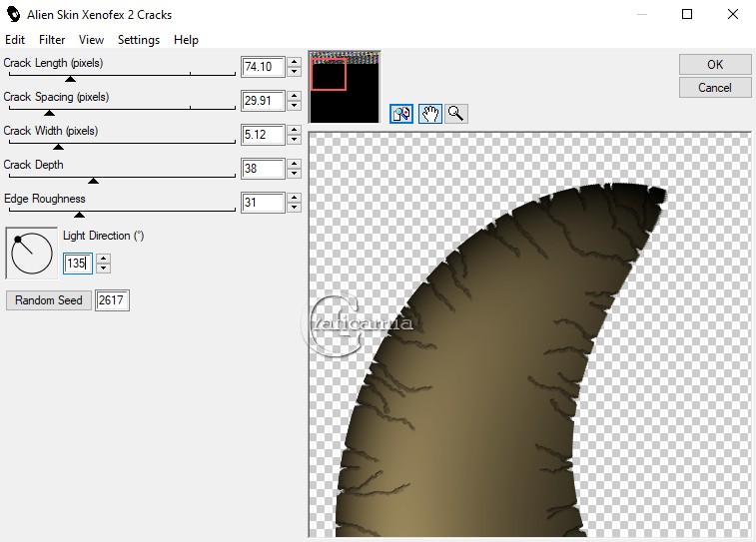The image size is (756, 542).
Task: Decrease Crack Width with the down arrow
Action: click(294, 140)
